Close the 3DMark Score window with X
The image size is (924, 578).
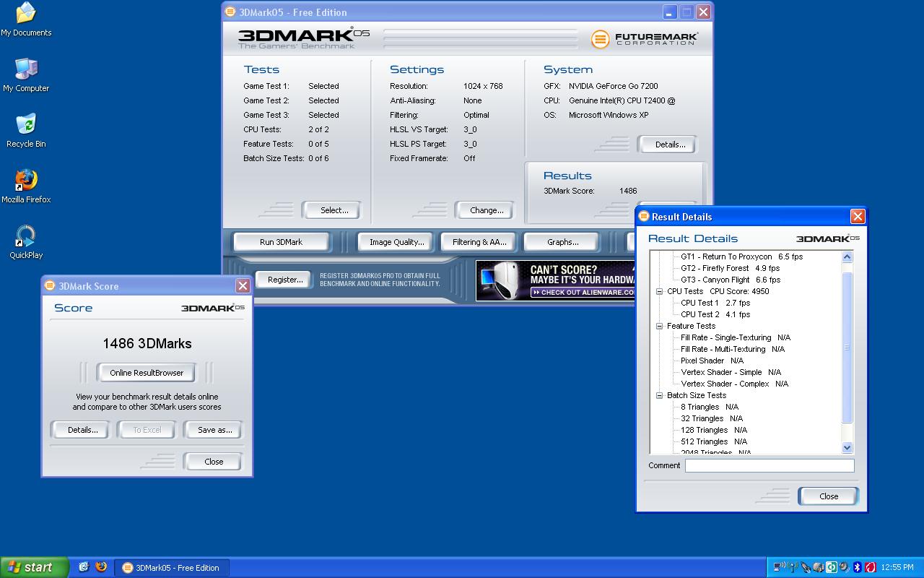click(243, 285)
